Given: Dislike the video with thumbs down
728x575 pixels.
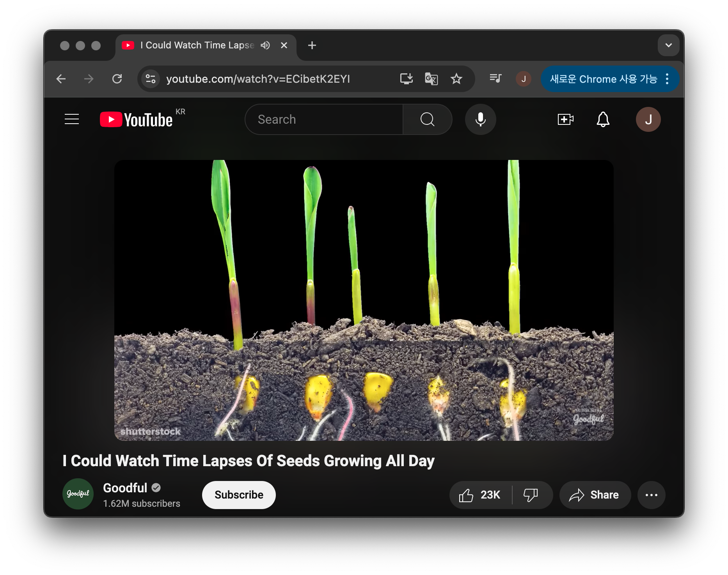Looking at the screenshot, I should 531,495.
